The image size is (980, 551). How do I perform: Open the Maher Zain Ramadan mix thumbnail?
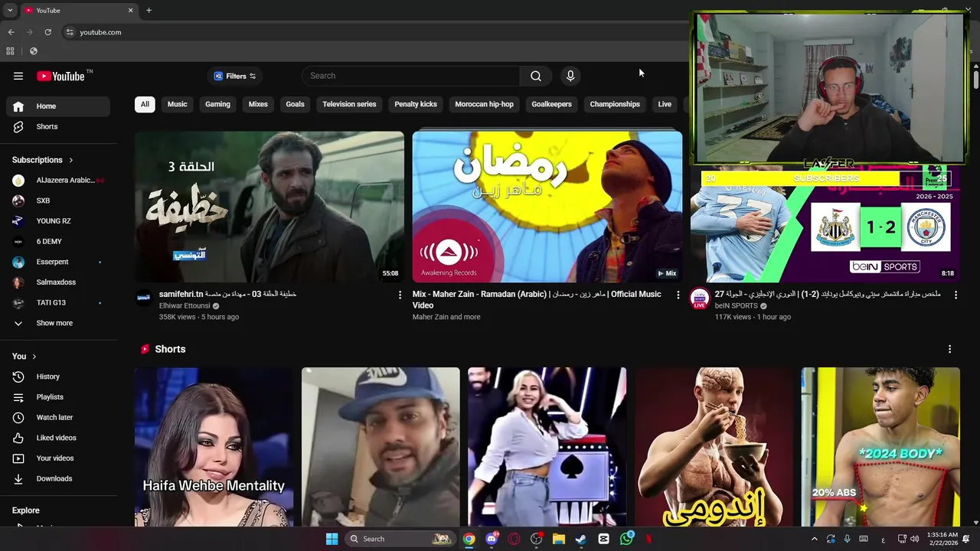[x=547, y=207]
